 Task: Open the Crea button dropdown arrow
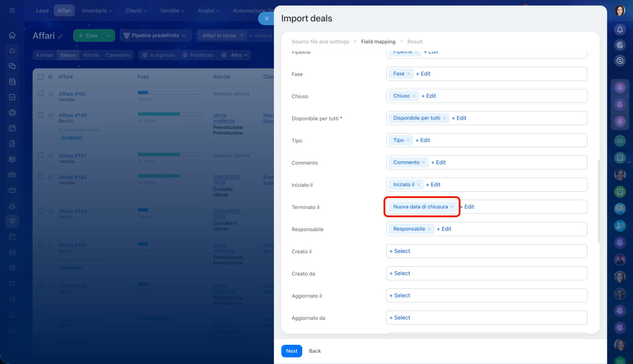(109, 36)
